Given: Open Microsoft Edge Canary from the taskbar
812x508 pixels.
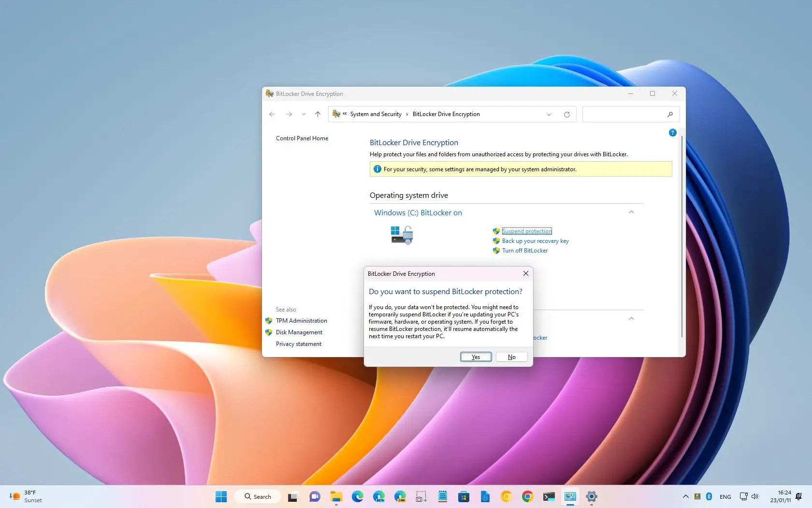Looking at the screenshot, I should (400, 496).
